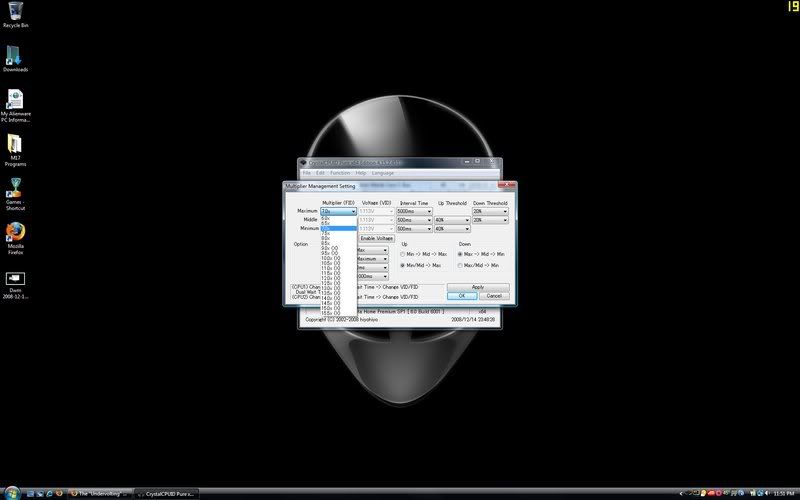Open the Middle Down Threshold dropdown
Viewport: 800px width, 500px height.
click(490, 220)
